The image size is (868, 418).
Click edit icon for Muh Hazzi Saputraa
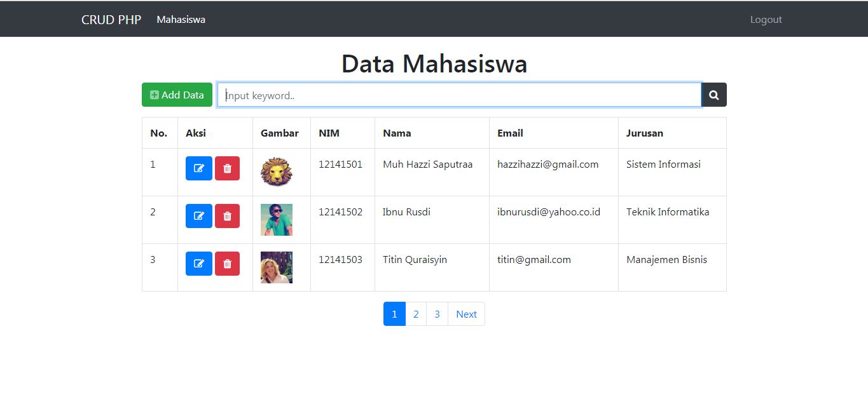click(198, 168)
